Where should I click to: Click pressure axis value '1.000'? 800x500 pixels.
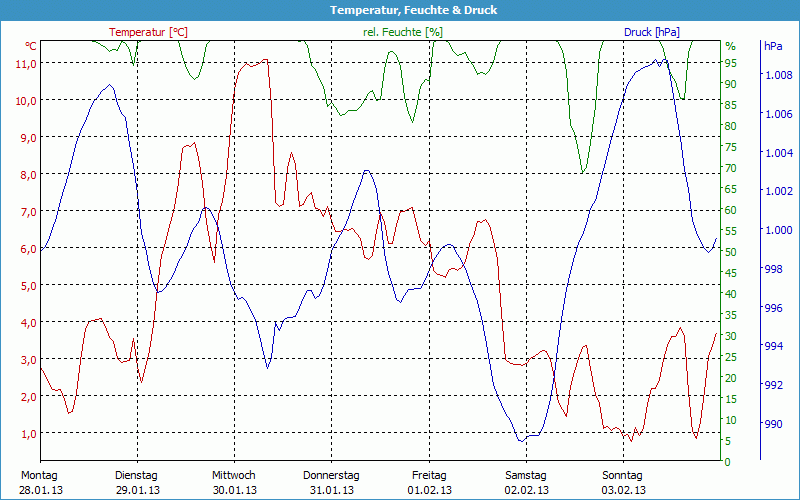pos(778,230)
